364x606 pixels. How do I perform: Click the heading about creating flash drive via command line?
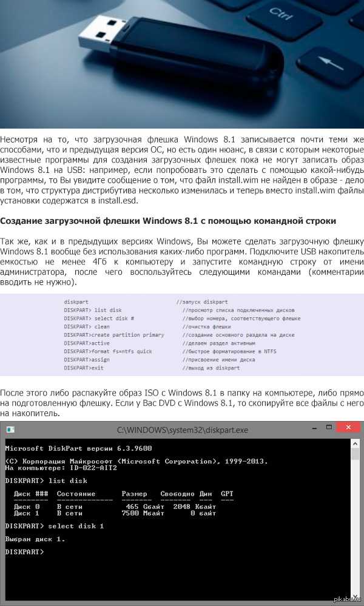[168, 221]
